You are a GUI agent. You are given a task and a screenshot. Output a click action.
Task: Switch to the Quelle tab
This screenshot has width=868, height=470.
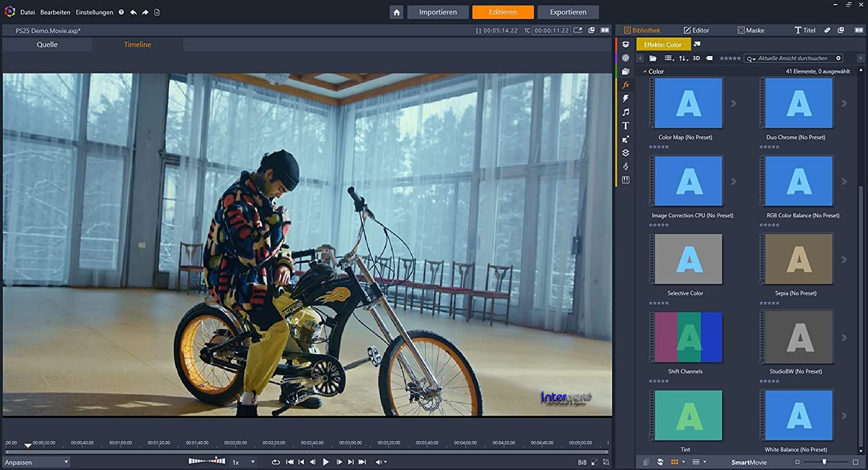(47, 45)
